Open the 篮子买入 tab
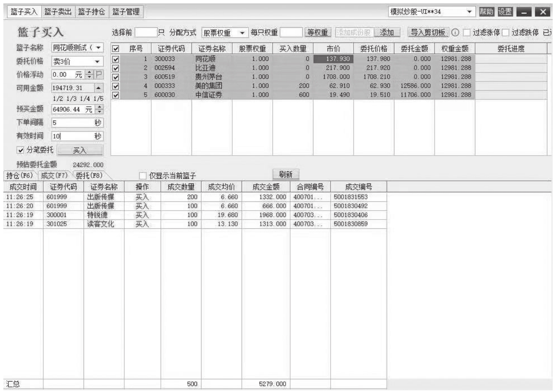 click(24, 12)
